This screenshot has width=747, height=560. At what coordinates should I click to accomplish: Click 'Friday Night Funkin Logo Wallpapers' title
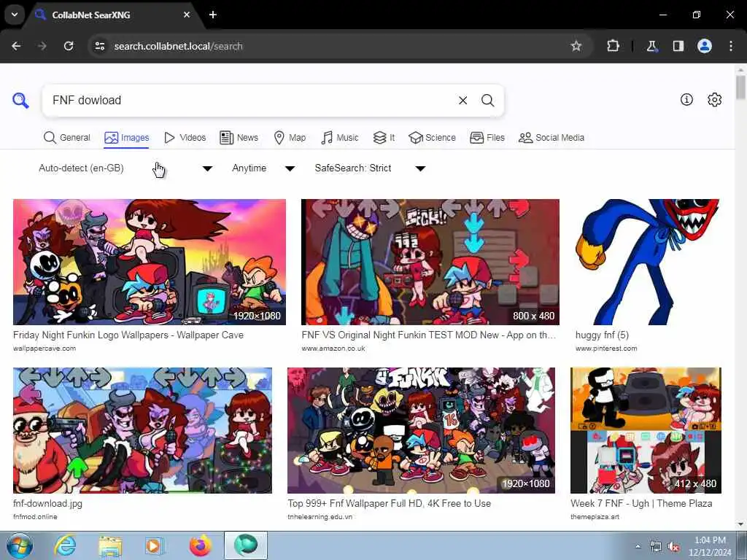tap(128, 335)
